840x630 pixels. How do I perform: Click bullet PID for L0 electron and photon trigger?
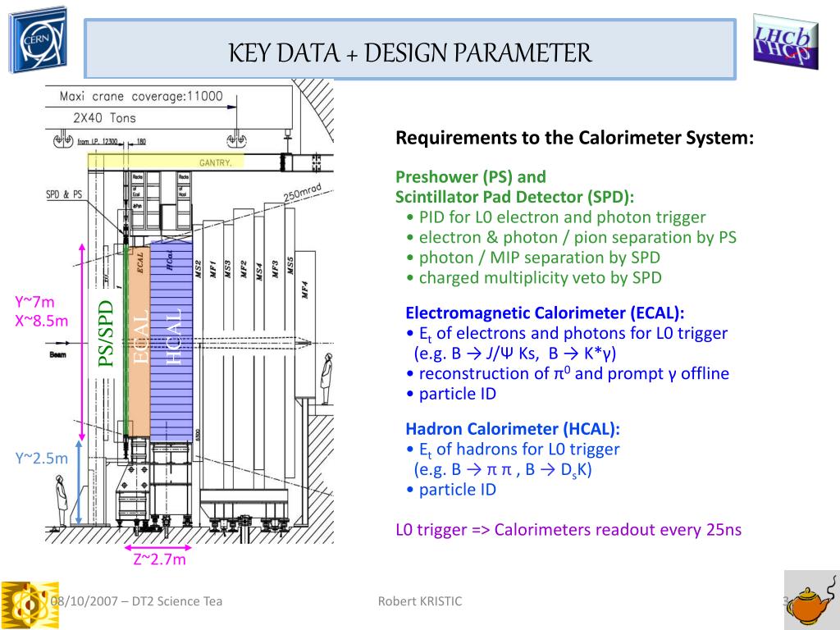click(x=556, y=217)
